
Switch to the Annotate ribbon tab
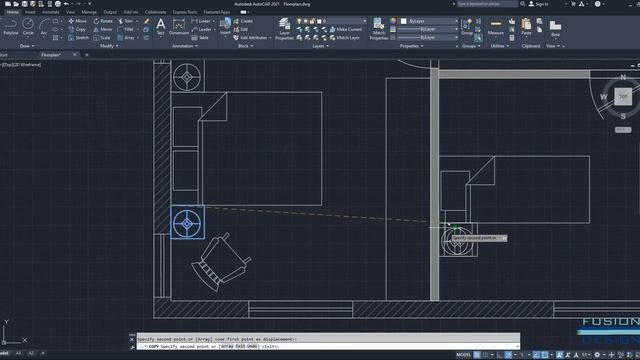coord(51,12)
